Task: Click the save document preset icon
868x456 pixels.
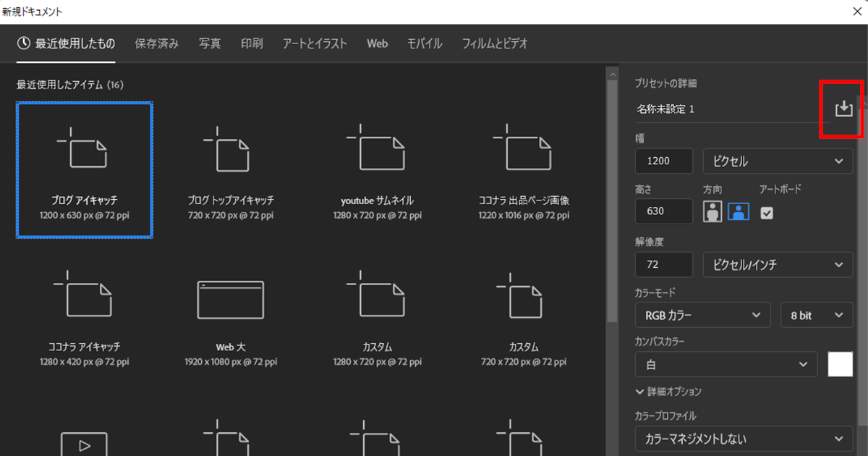Action: [x=843, y=109]
